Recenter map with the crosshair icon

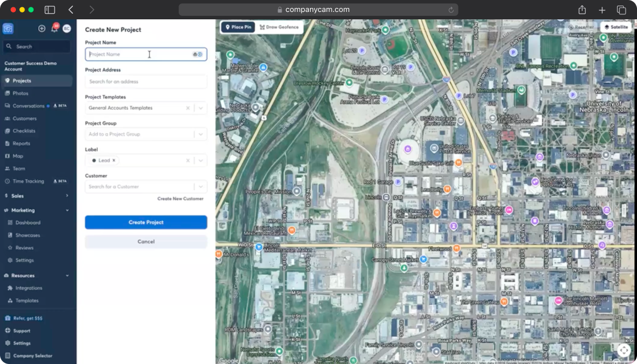624,350
